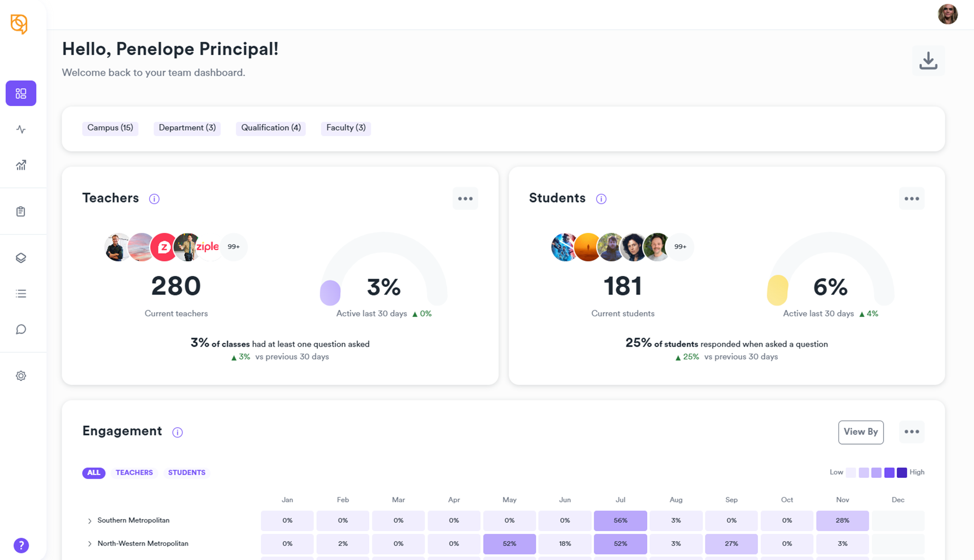Screen dimensions: 974x560
Task: Open the Engagement section three-dot menu
Action: pyautogui.click(x=911, y=432)
